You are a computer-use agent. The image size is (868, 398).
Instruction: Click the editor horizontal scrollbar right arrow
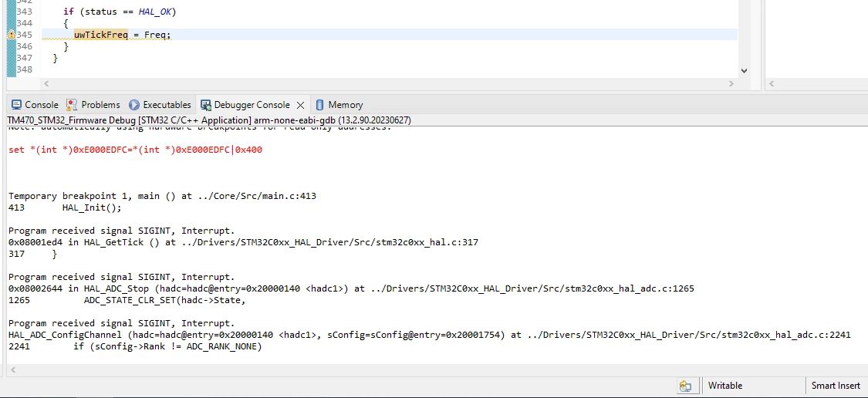pyautogui.click(x=731, y=83)
